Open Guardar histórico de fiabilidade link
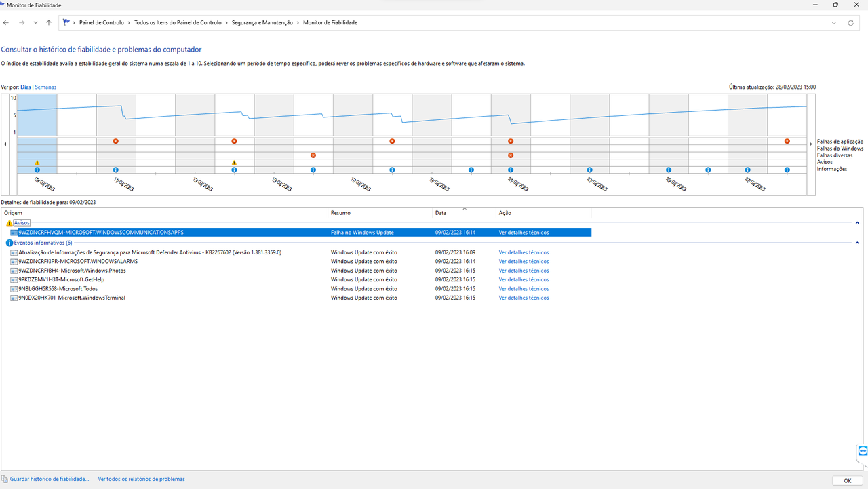Screen dimensions: 868x489 click(50, 479)
